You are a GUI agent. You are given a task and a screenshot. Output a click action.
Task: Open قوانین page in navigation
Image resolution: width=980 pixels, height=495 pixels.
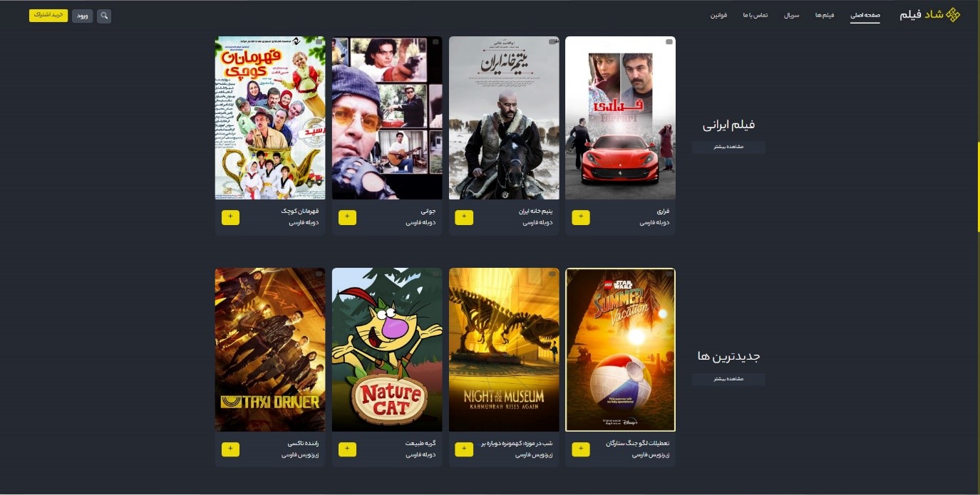click(718, 15)
